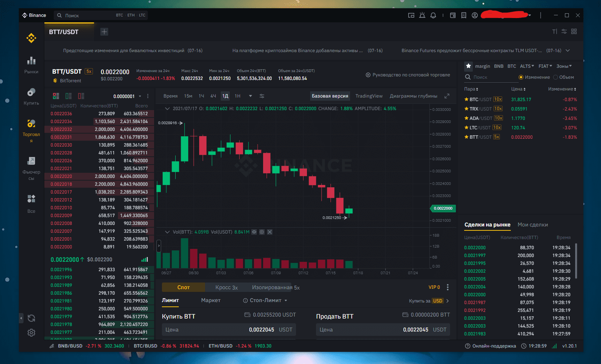Open chart indicator settings icon

tap(262, 96)
